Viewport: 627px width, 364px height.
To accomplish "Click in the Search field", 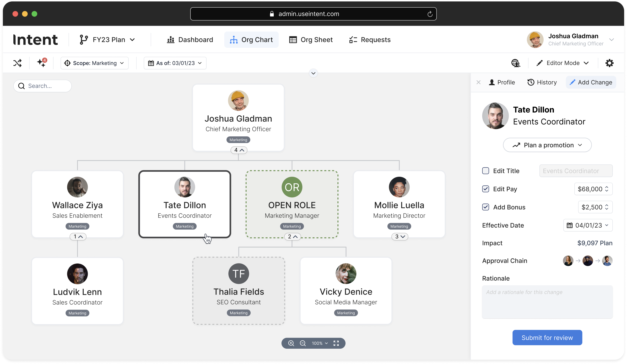I will (x=42, y=86).
